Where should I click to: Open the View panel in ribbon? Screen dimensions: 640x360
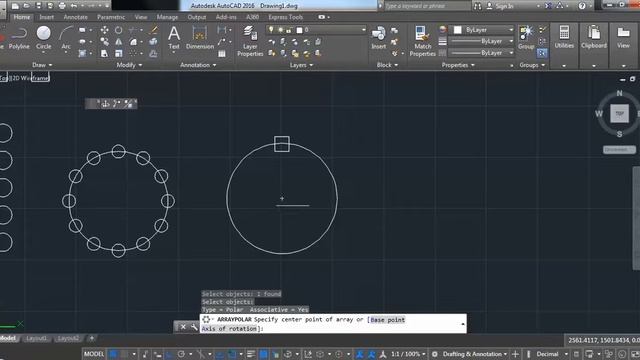pos(623,38)
